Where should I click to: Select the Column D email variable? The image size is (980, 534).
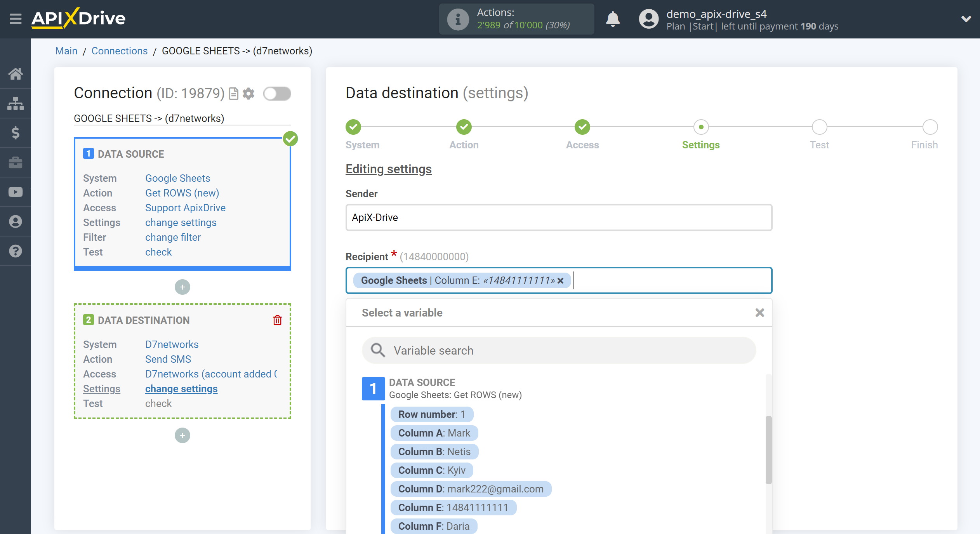click(471, 489)
